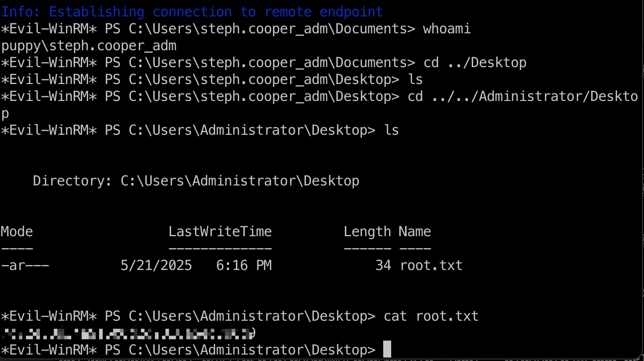Click the '-ar---' mode value
Image resolution: width=644 pixels, height=361 pixels.
(25, 266)
